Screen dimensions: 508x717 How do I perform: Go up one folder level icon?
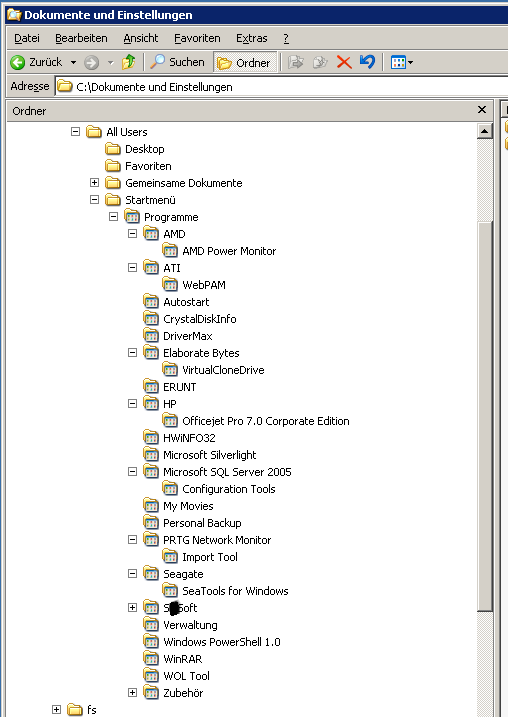click(128, 62)
